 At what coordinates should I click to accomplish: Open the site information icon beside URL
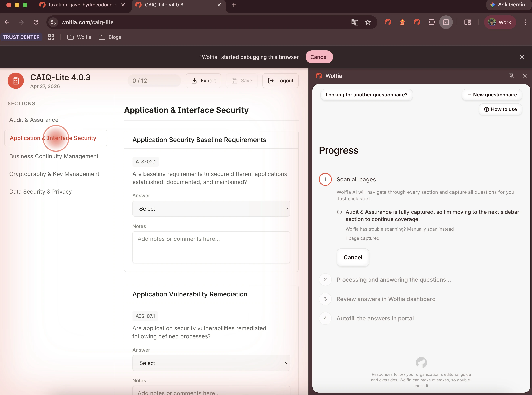53,22
